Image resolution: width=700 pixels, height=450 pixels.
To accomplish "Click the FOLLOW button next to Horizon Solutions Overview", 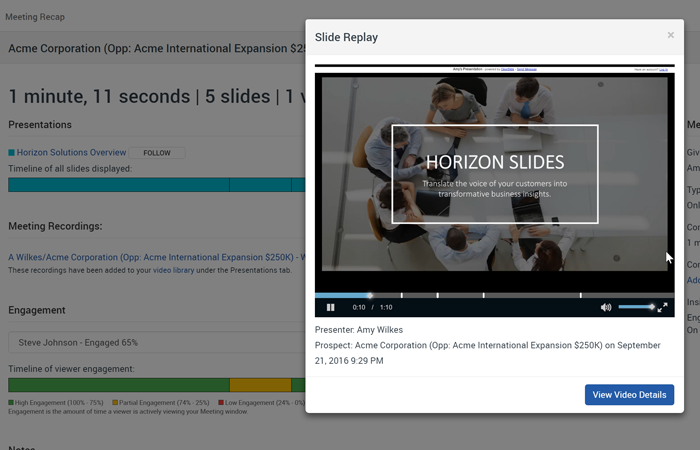I will pos(157,153).
